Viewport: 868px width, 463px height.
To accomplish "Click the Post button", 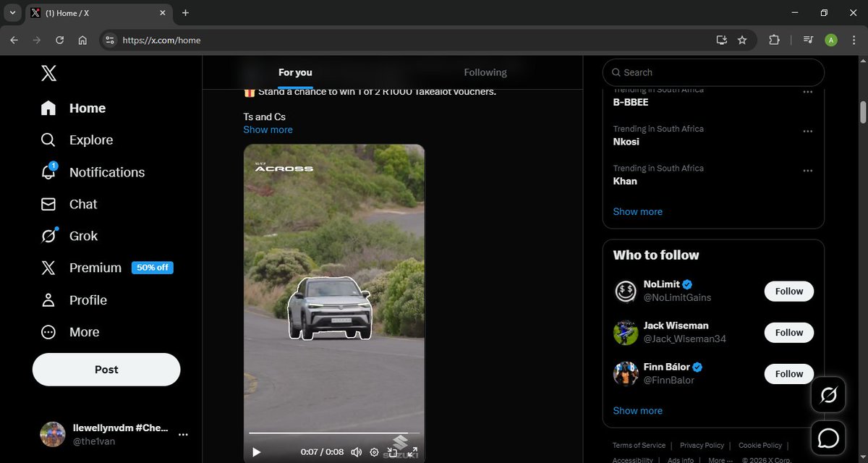I will (x=106, y=370).
